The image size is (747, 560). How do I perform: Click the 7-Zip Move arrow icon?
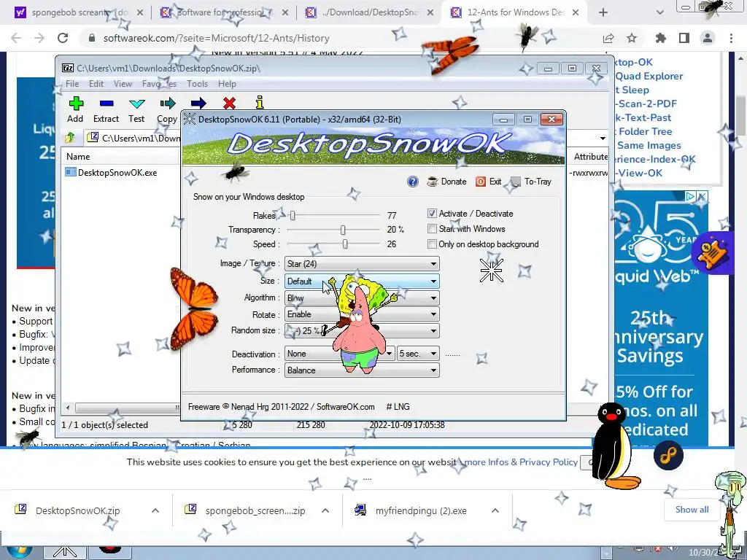198,104
